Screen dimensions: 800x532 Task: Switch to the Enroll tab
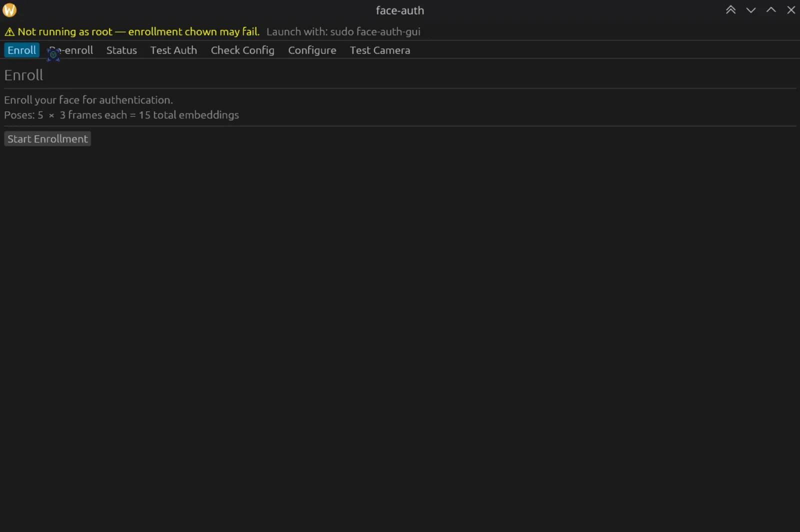tap(21, 50)
